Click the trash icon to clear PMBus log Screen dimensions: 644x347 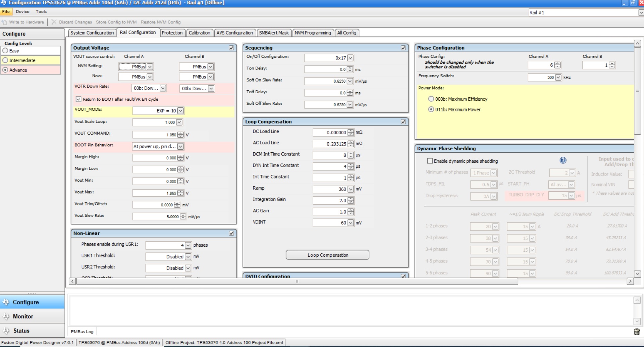(637, 332)
